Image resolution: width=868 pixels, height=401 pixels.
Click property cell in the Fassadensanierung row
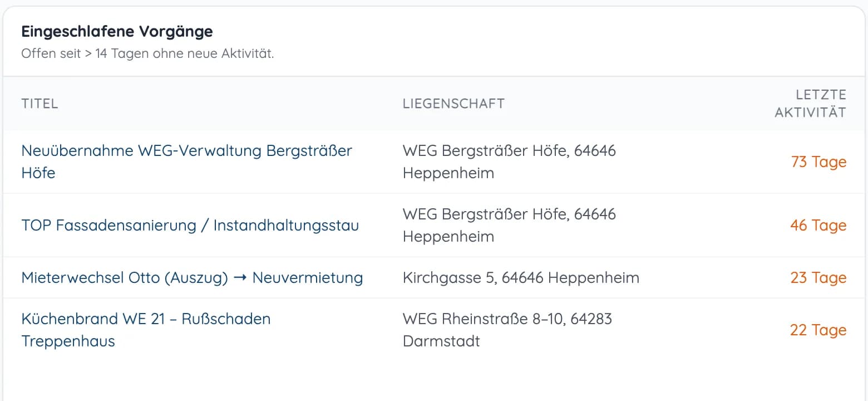click(x=509, y=225)
